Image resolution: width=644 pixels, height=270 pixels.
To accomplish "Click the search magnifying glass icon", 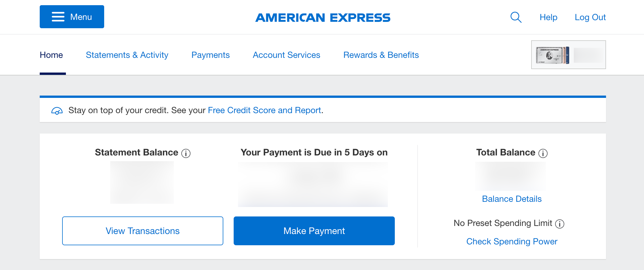I will pyautogui.click(x=516, y=17).
